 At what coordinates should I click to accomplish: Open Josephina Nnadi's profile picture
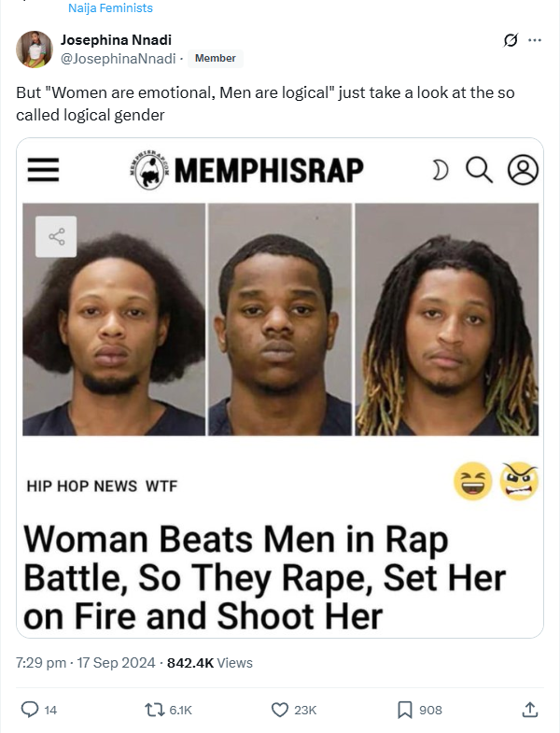(x=35, y=49)
